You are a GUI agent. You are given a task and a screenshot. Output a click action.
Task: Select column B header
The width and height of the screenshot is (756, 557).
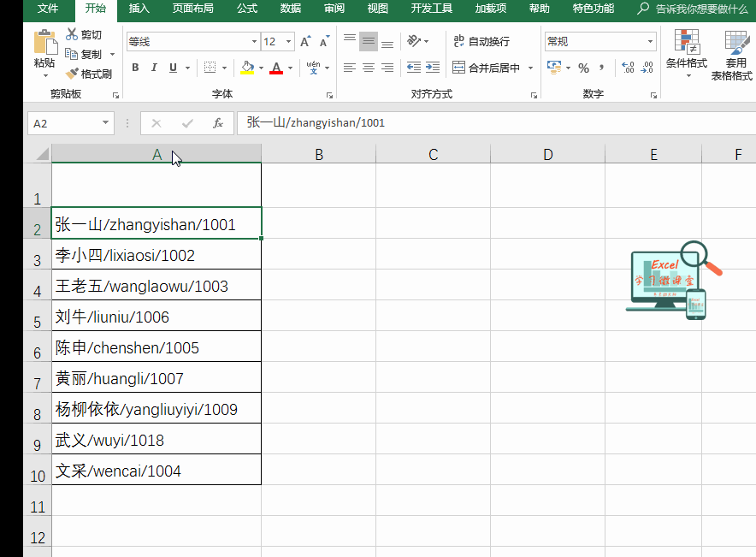pyautogui.click(x=319, y=154)
